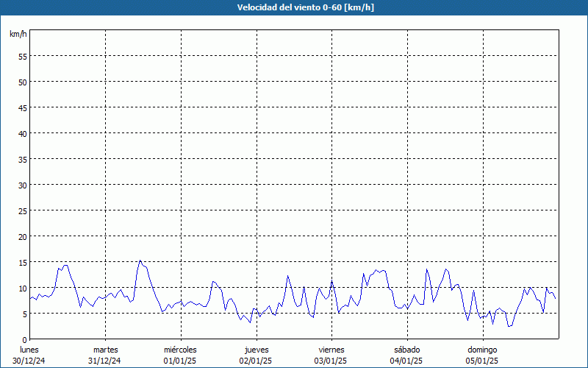The height and width of the screenshot is (368, 588).
Task: Select the 01/01/25 date label
Action: [180, 361]
